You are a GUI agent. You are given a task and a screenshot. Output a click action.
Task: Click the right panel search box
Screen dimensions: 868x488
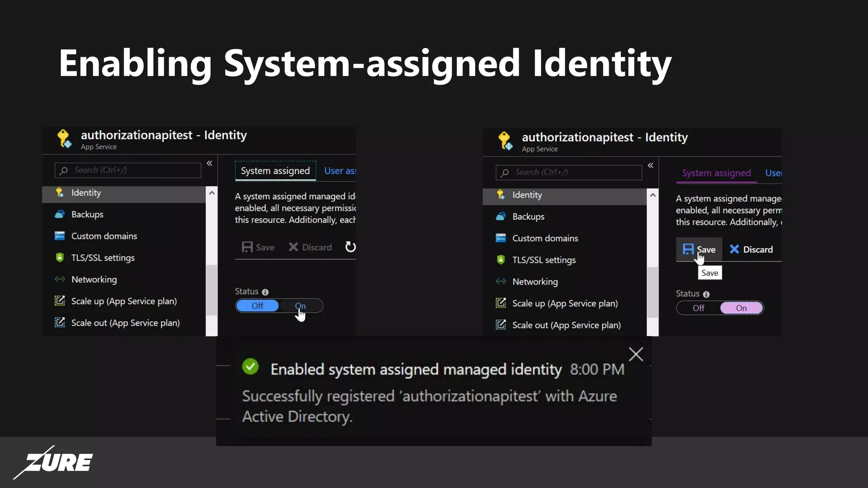click(569, 172)
